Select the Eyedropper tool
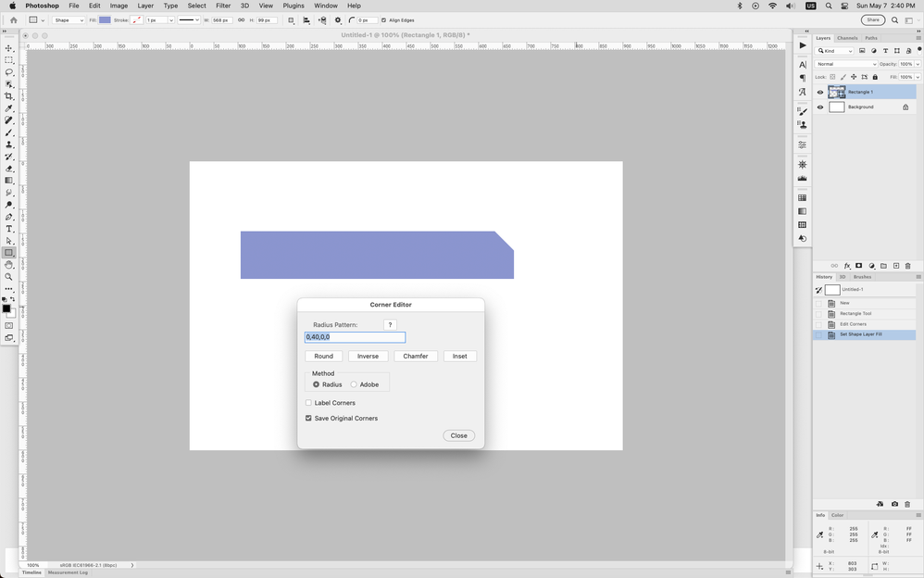The height and width of the screenshot is (578, 924). click(x=9, y=106)
